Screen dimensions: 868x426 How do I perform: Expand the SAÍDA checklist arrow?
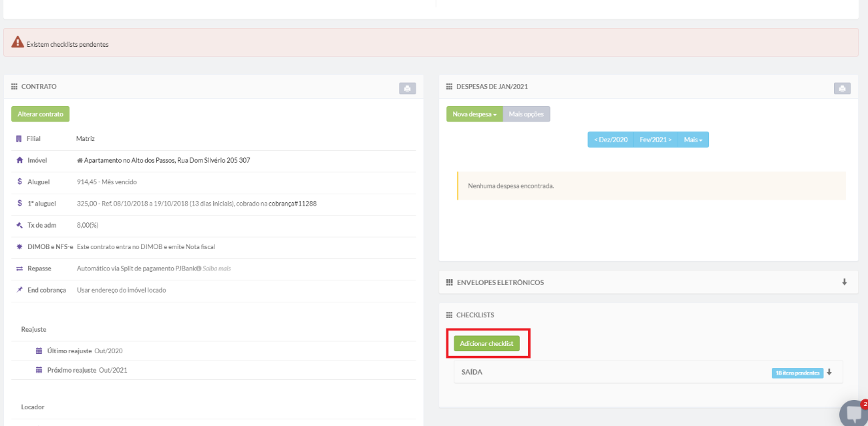click(829, 373)
